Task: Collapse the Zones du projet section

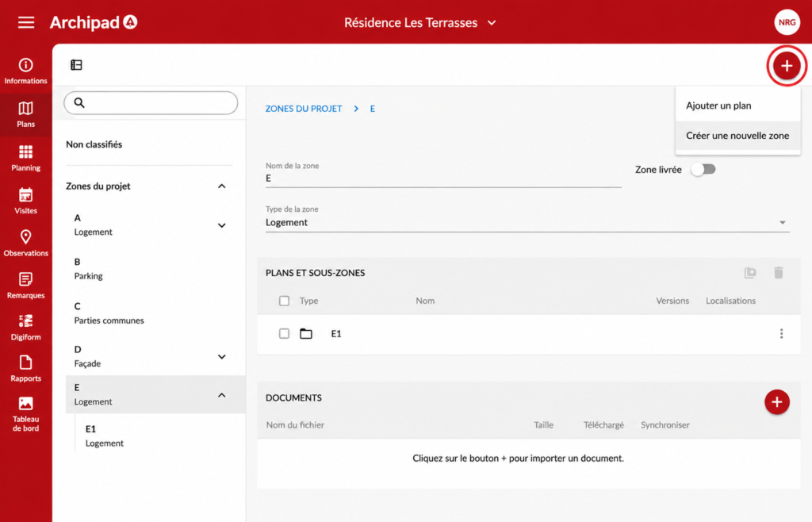Action: tap(222, 186)
